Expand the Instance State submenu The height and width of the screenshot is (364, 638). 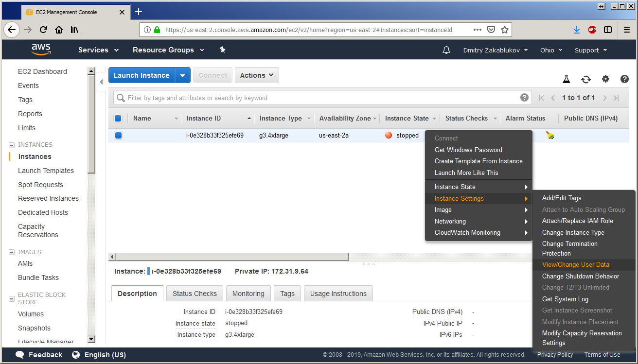click(x=478, y=187)
